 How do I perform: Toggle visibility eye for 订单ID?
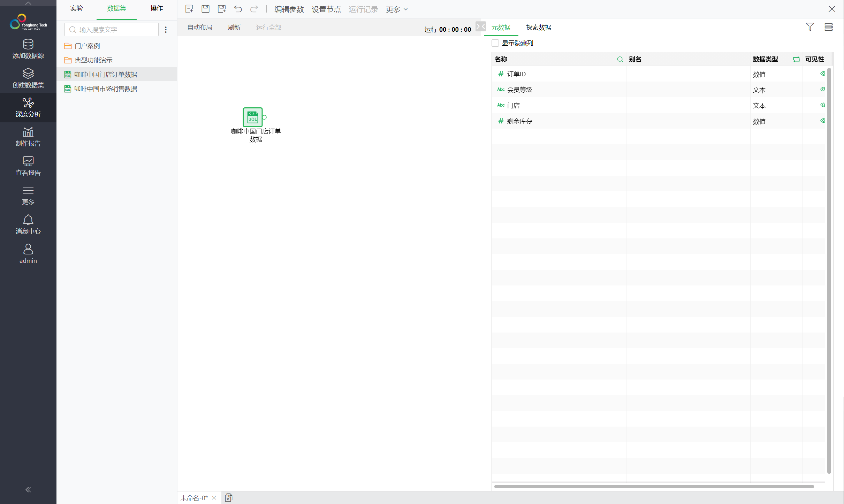[x=823, y=74]
